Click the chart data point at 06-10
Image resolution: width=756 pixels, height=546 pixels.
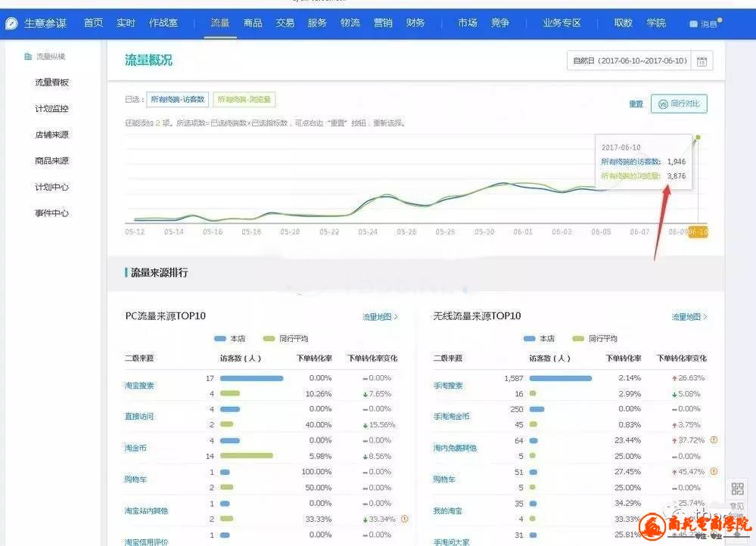point(698,138)
